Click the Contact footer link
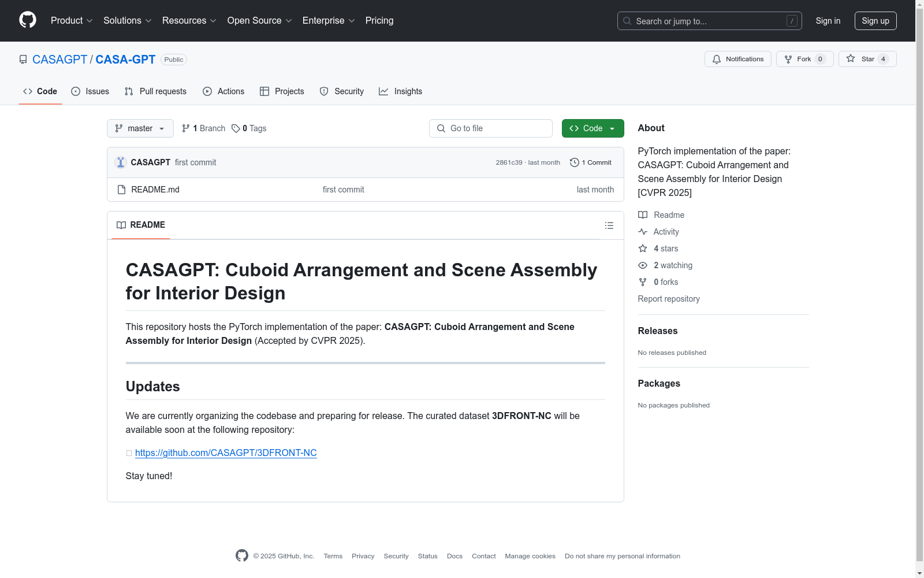Viewport: 924px width, 578px height. point(484,556)
